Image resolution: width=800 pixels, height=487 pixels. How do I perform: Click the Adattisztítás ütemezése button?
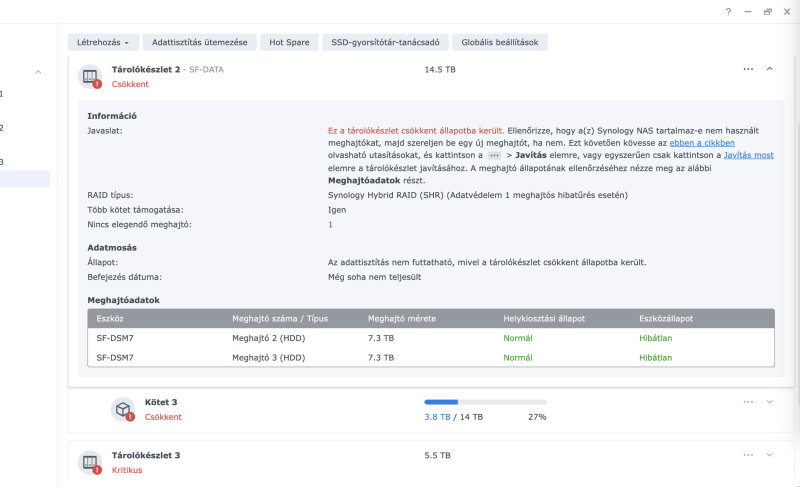tap(200, 43)
